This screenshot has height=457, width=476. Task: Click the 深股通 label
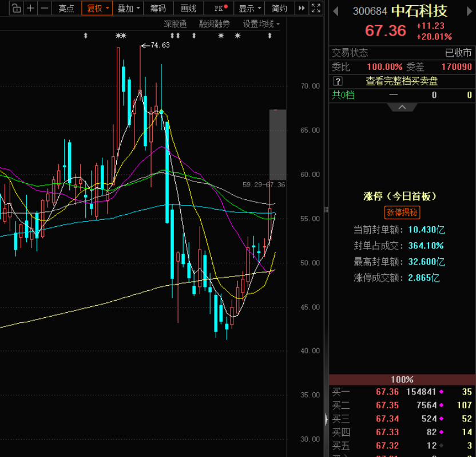[x=175, y=24]
